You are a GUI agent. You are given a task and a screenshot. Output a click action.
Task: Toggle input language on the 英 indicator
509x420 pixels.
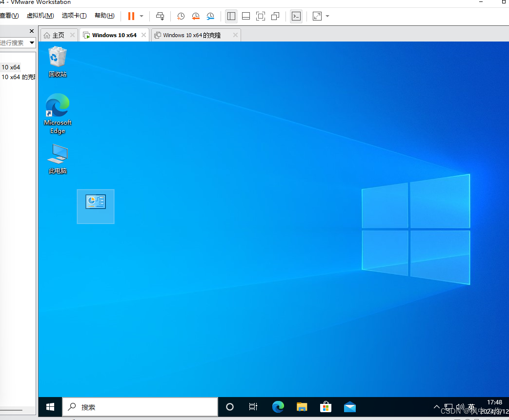tap(471, 406)
